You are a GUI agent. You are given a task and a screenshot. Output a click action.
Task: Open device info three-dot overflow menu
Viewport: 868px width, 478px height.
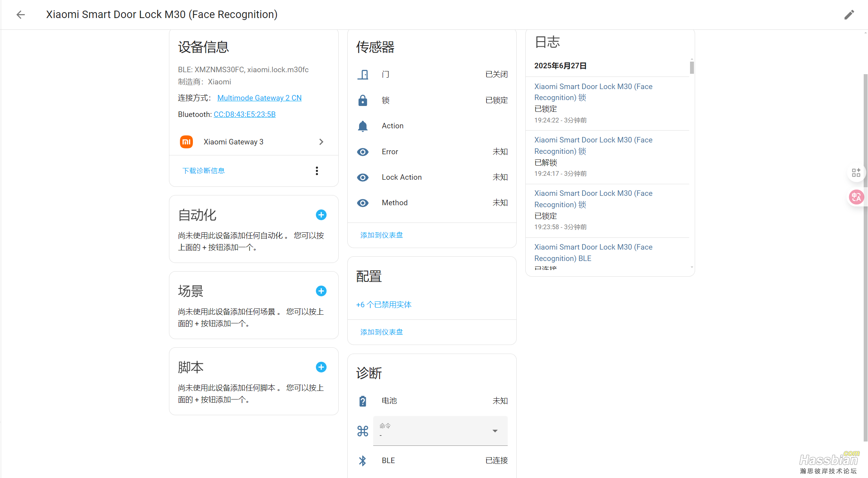(x=317, y=171)
